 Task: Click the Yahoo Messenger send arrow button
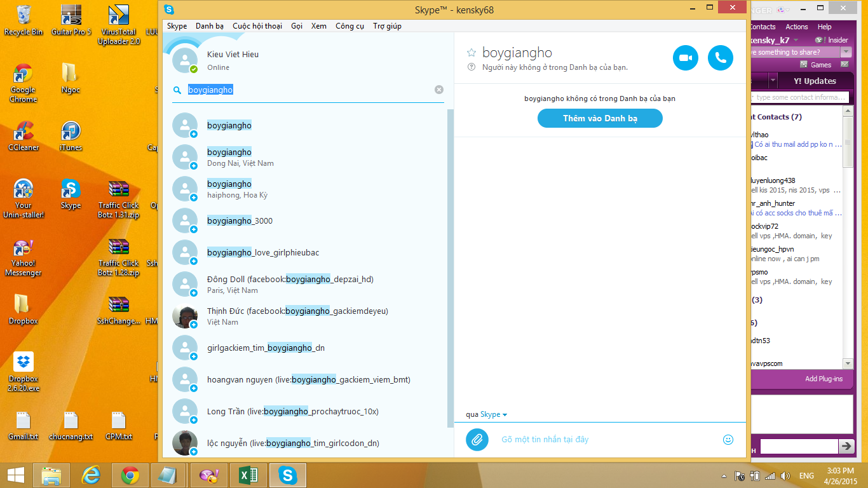[846, 446]
